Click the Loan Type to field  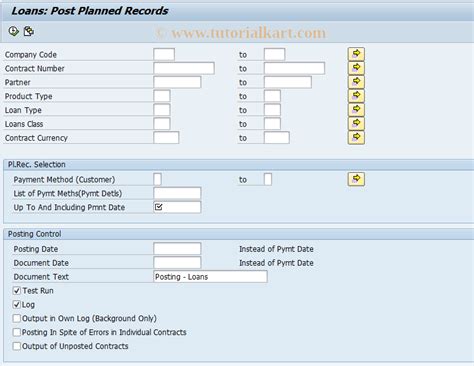pyautogui.click(x=272, y=110)
